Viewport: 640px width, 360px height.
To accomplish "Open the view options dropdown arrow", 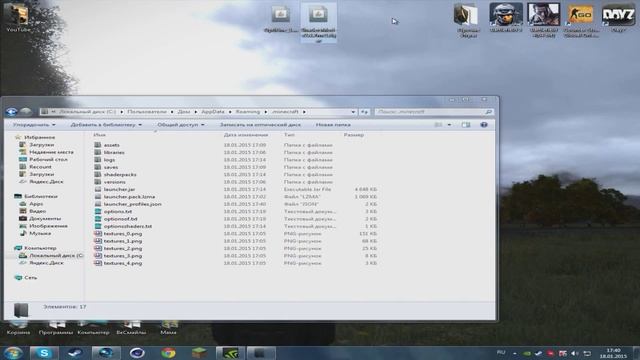I will point(449,125).
